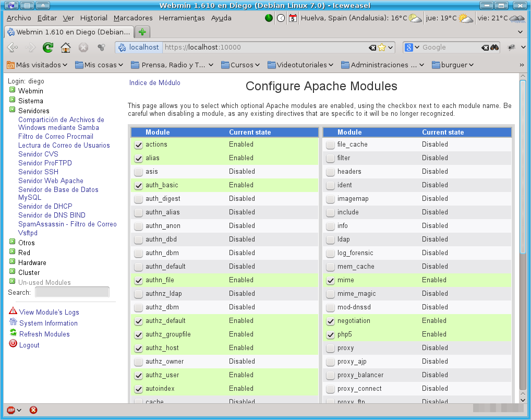Click the browser home icon
The width and height of the screenshot is (531, 420).
coord(66,47)
